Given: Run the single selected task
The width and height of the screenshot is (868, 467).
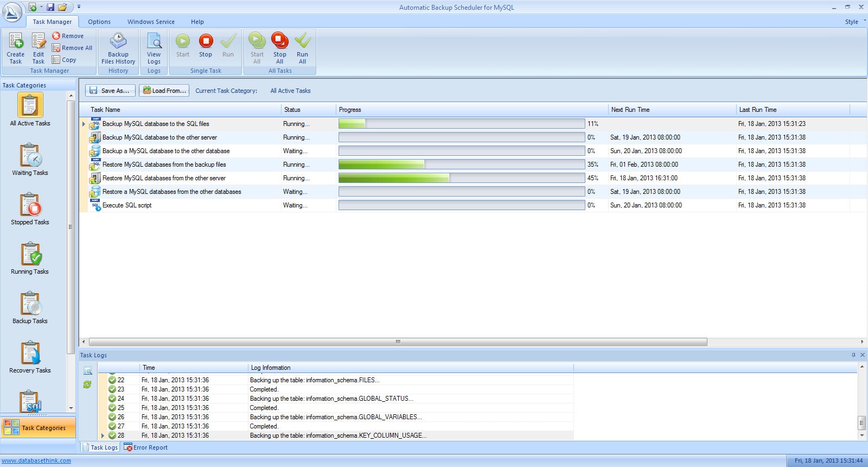Looking at the screenshot, I should (228, 46).
